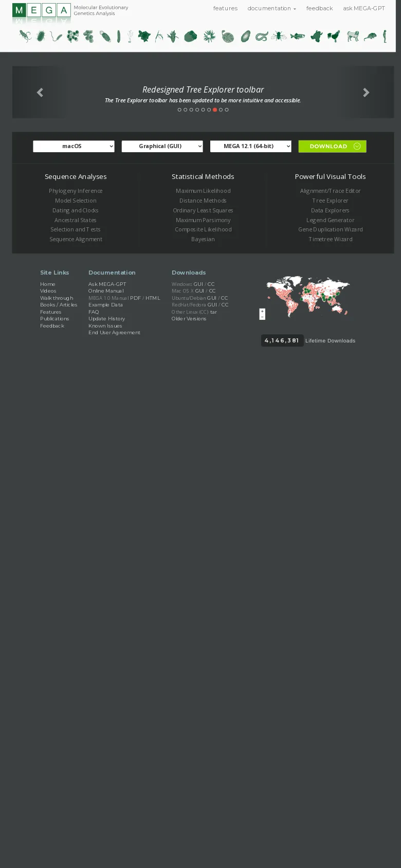
Task: Click Publications in Site Links
Action: 54,319
